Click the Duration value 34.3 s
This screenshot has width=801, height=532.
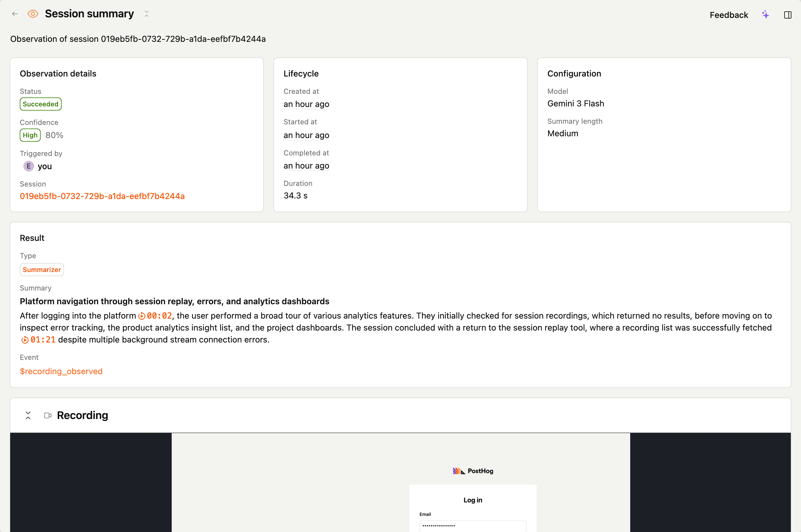tap(296, 196)
